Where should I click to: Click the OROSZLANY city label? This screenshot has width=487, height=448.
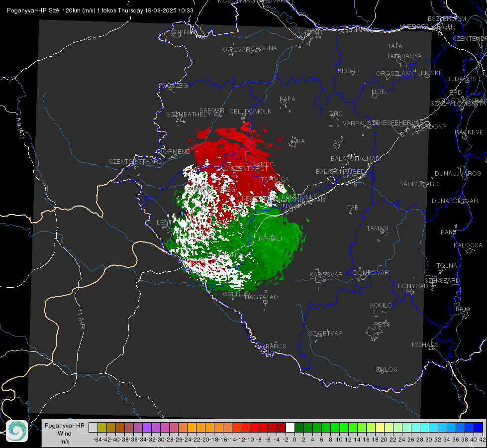395,74
